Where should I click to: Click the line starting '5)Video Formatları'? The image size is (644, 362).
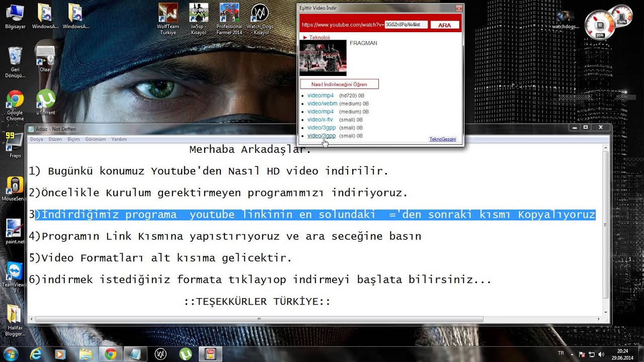click(x=160, y=258)
